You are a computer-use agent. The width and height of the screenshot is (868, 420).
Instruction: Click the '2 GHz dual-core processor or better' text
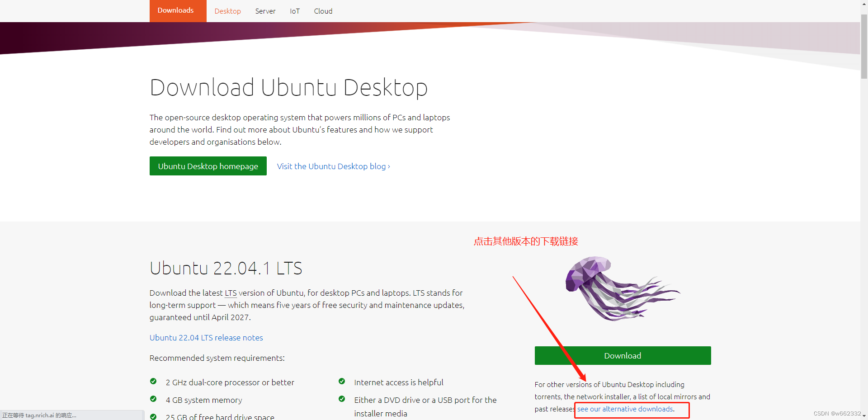[230, 382]
